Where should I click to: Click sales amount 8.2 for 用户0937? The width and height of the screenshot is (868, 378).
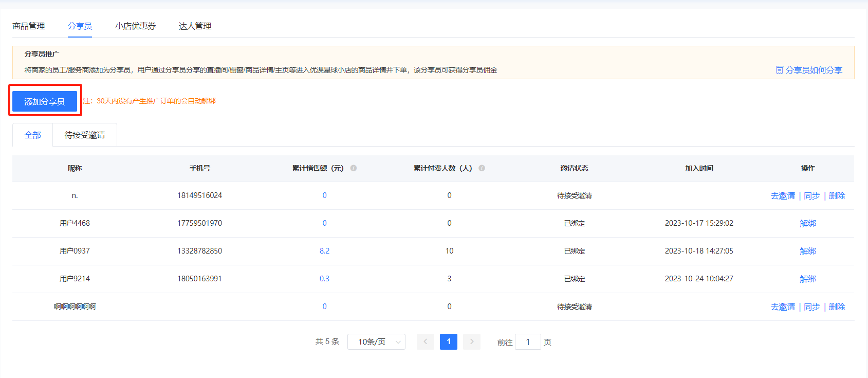click(324, 251)
